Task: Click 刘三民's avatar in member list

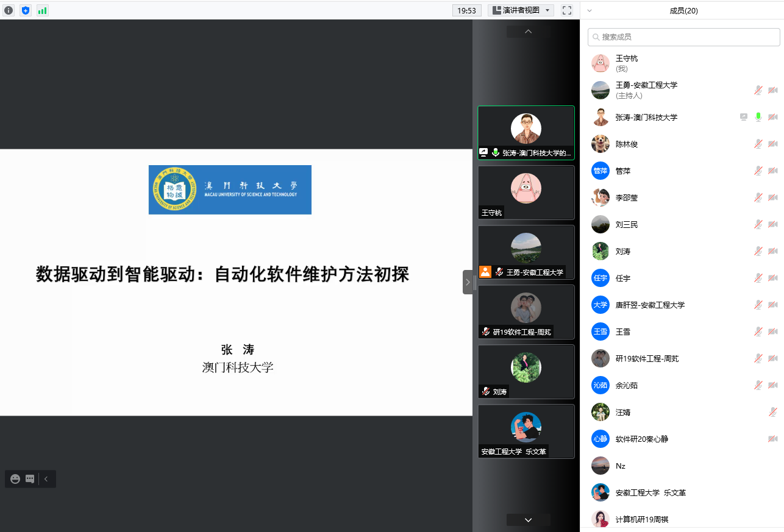Action: click(600, 224)
